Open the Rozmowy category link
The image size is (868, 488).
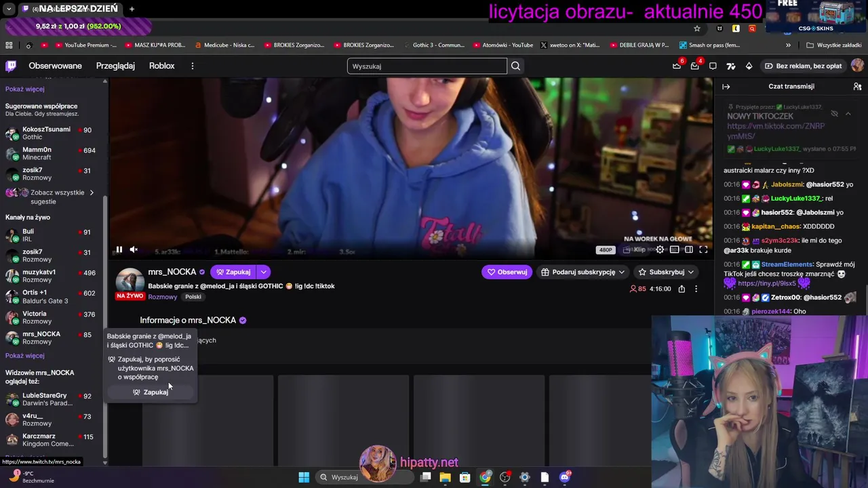coord(163,297)
